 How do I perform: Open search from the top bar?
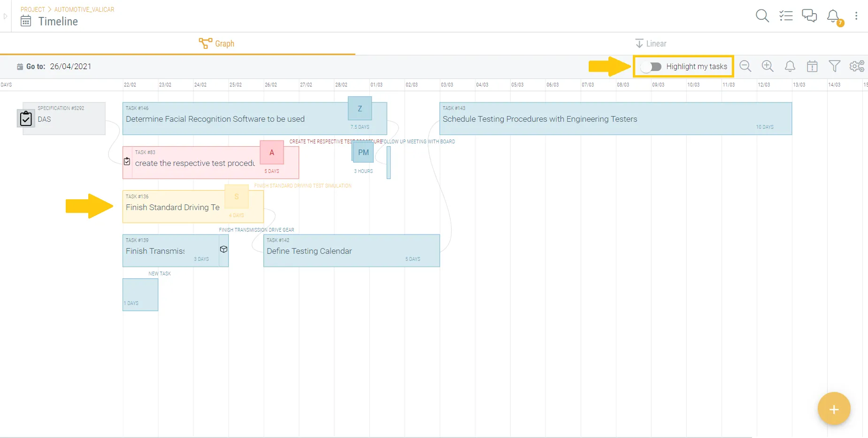(762, 16)
